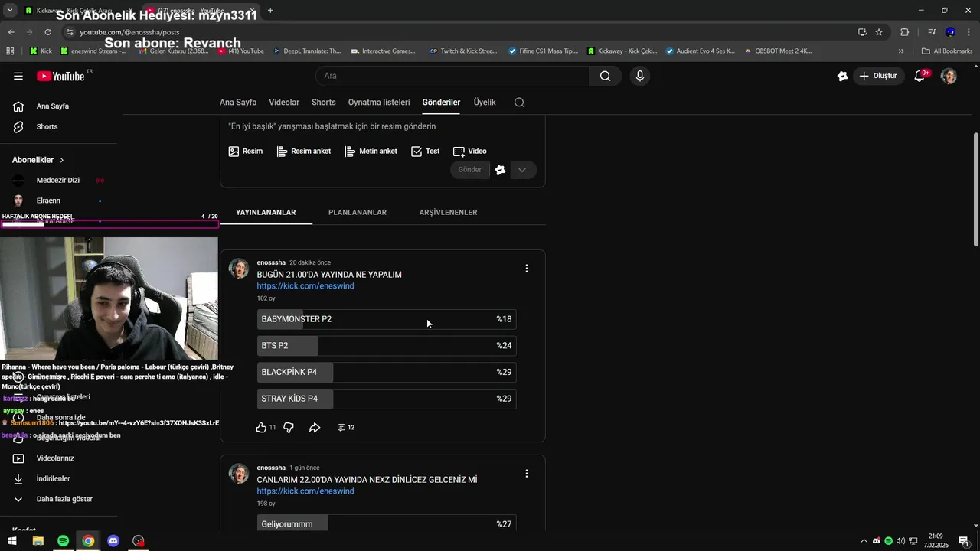
Task: Click the page vertical scrollbar
Action: pos(975,190)
